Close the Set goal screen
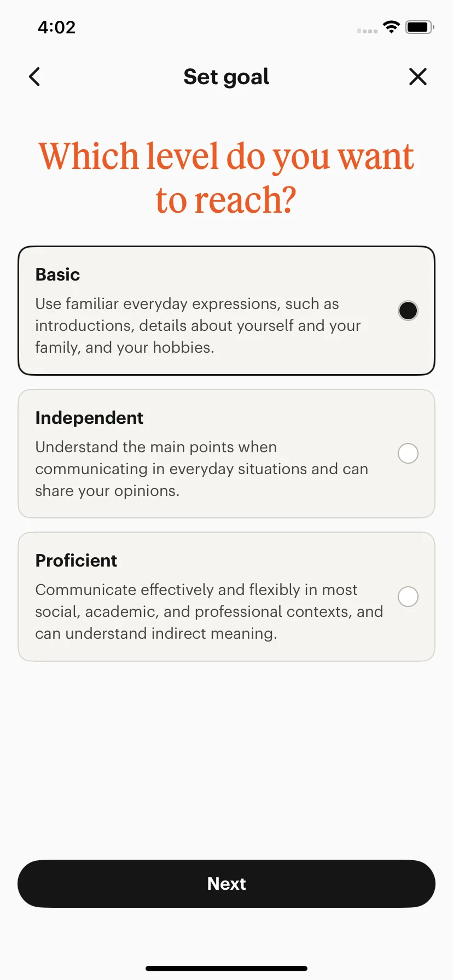This screenshot has width=453, height=980. pos(418,77)
